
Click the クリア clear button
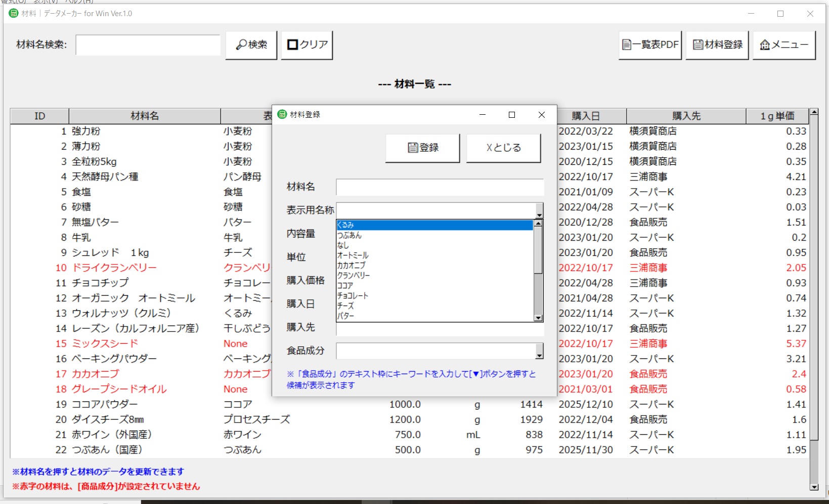(x=307, y=45)
